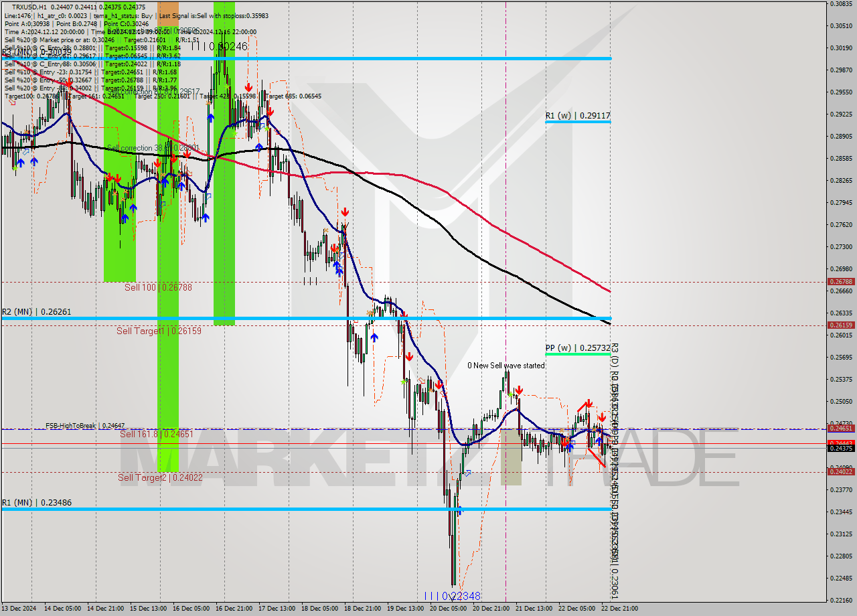Click the '19 Dec 13:00' time axis label
Screen dimensions: 857x616
pyautogui.click(x=404, y=609)
